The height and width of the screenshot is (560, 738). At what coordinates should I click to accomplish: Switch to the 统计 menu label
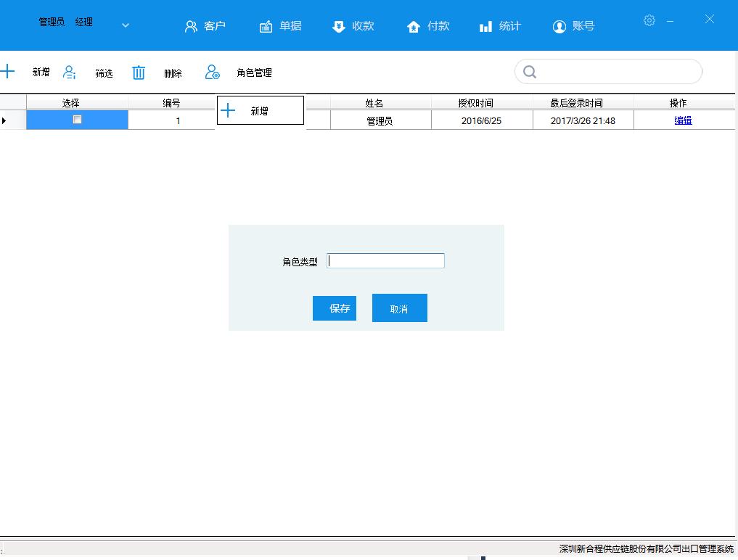point(509,26)
